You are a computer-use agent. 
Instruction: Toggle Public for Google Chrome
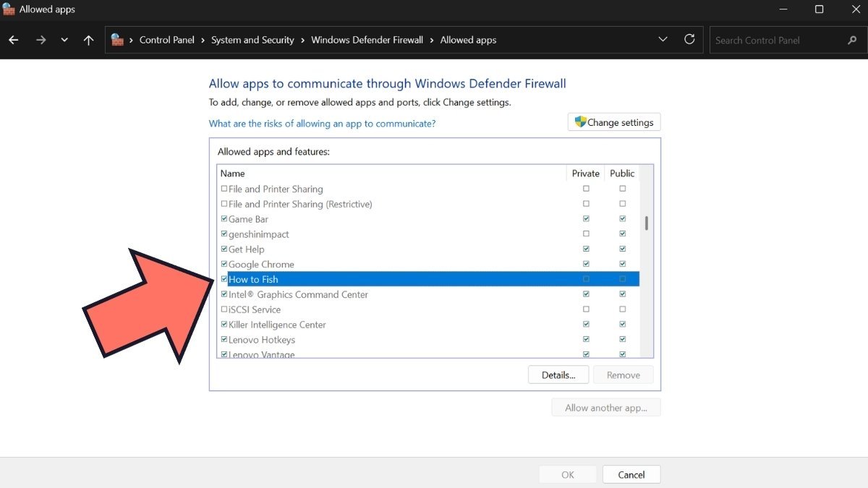pyautogui.click(x=623, y=265)
